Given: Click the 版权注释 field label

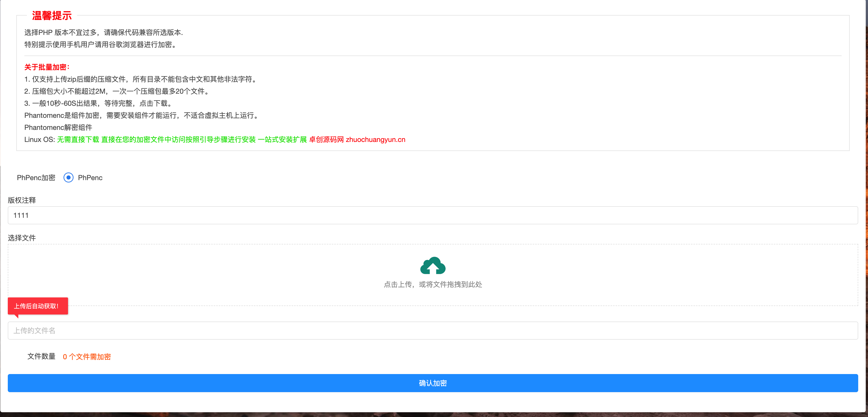Looking at the screenshot, I should (22, 200).
